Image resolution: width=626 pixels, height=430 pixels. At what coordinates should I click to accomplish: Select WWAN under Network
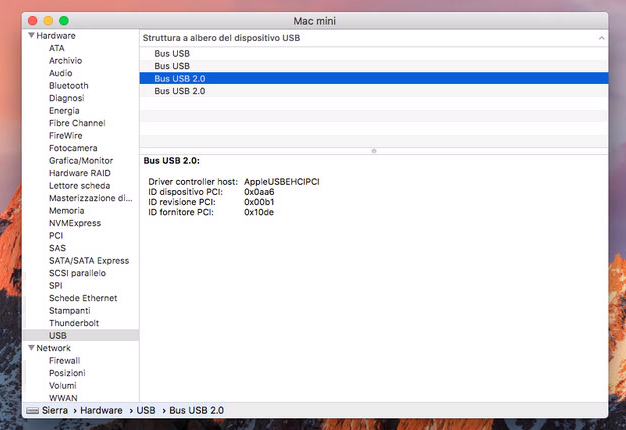pyautogui.click(x=63, y=398)
